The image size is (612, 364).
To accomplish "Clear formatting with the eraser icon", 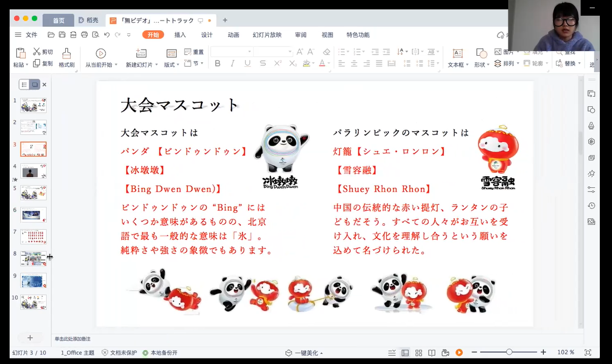I will 327,52.
